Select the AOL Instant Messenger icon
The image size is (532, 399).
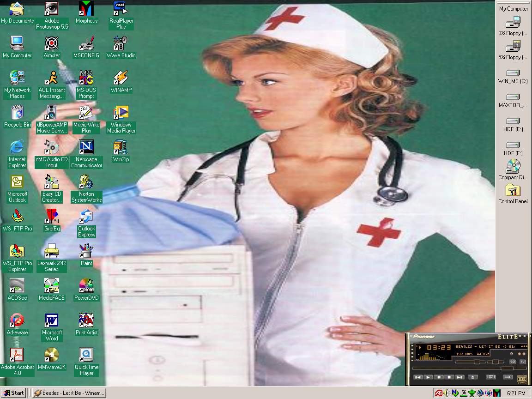tap(52, 85)
